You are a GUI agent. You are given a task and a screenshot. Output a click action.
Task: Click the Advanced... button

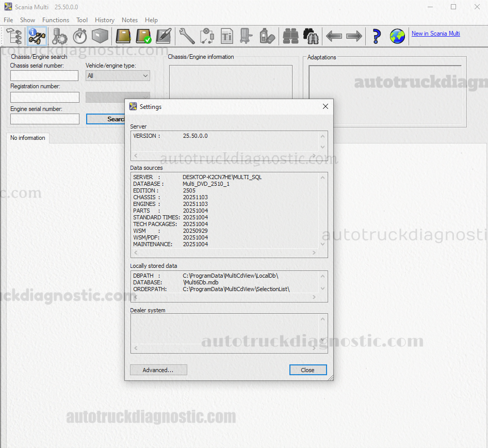click(x=158, y=370)
